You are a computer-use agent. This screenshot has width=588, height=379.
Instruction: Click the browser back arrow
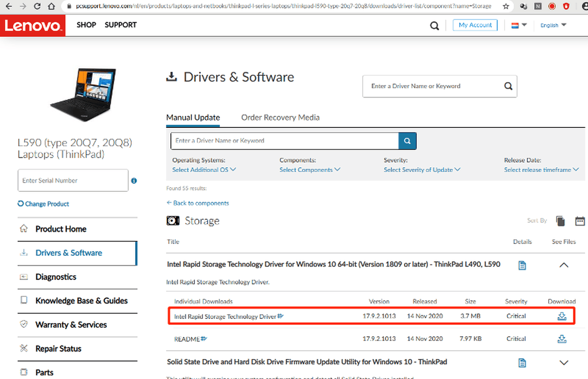(9, 7)
